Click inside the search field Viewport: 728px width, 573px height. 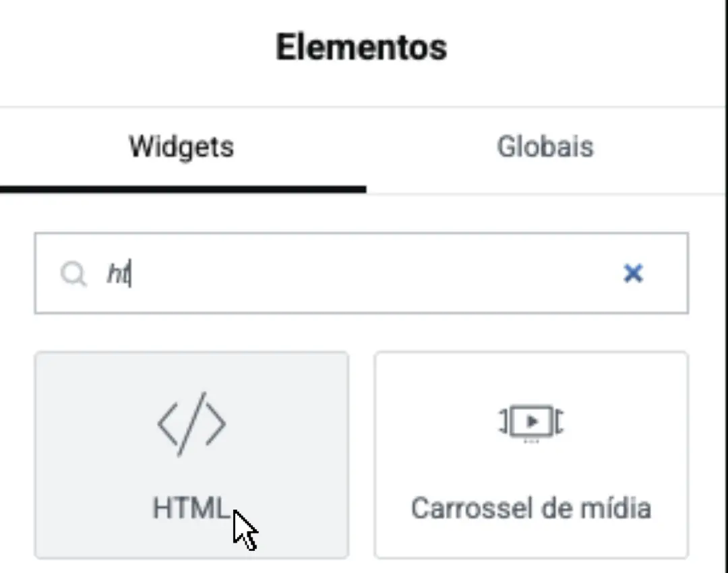pos(303,274)
